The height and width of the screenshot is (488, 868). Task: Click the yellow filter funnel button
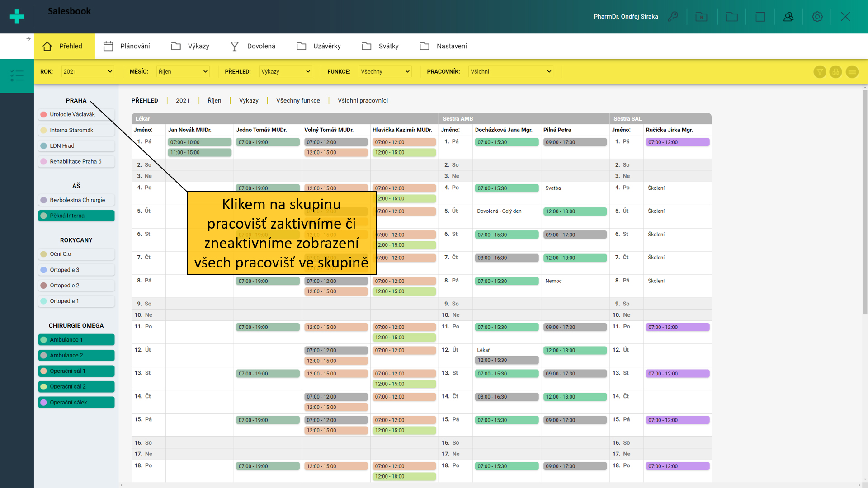(819, 72)
